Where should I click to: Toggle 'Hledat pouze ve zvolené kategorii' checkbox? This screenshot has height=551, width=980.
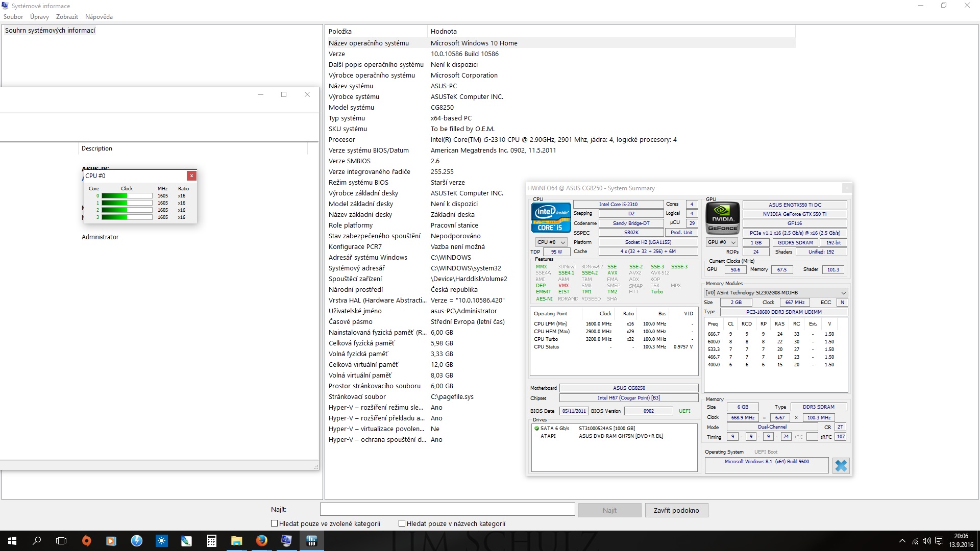(x=274, y=523)
